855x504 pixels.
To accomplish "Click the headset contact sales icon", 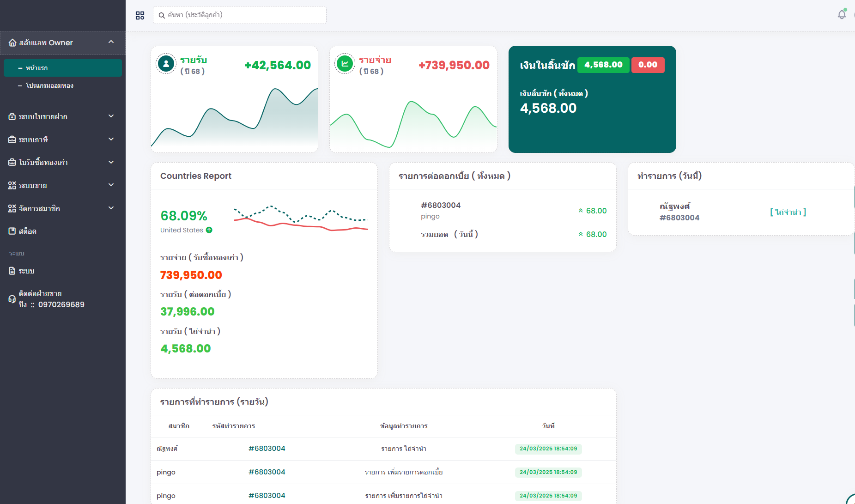I will coord(12,299).
